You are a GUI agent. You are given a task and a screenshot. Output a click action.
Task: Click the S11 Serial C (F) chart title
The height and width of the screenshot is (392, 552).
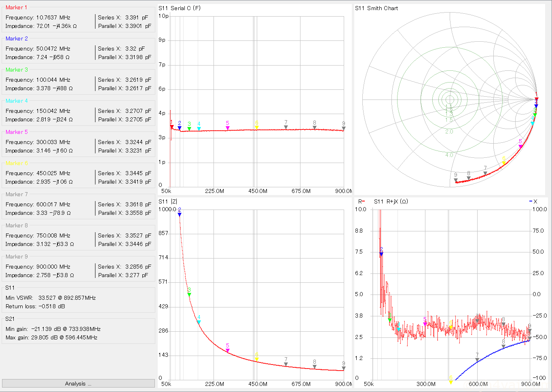179,8
